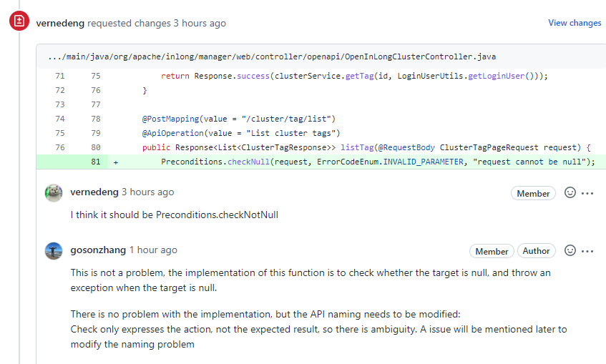
Task: Click the red requested-changes review icon
Action: pos(19,21)
